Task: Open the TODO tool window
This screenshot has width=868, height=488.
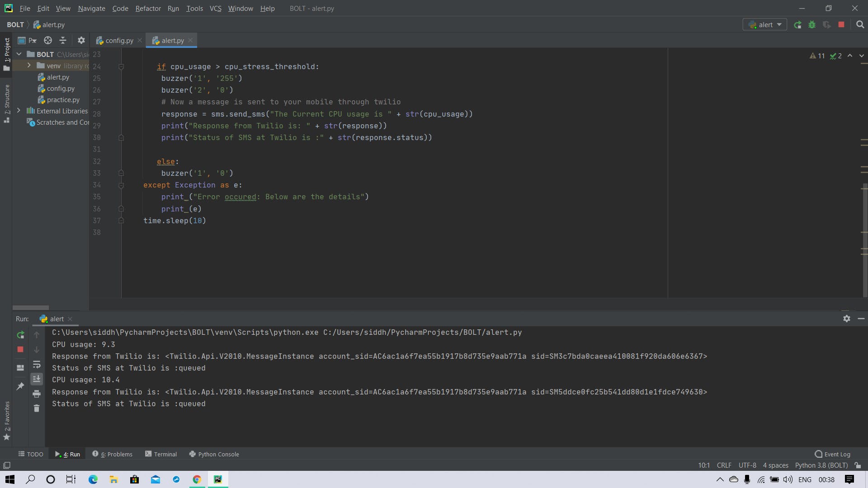Action: pyautogui.click(x=31, y=454)
